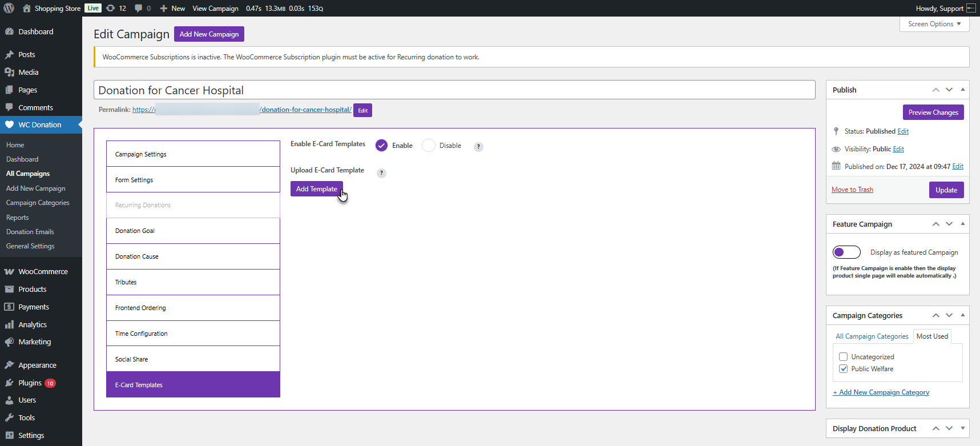Click the WordPress logo icon in admin bar
Screen dimensions: 980x446
click(9, 8)
